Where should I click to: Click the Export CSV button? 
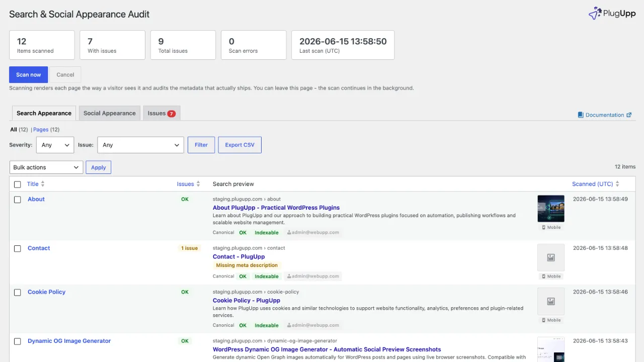239,145
